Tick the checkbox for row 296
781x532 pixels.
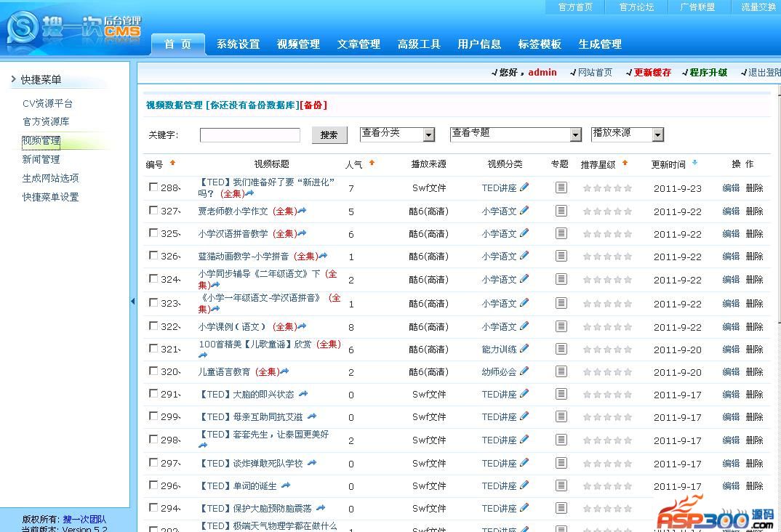[x=153, y=485]
